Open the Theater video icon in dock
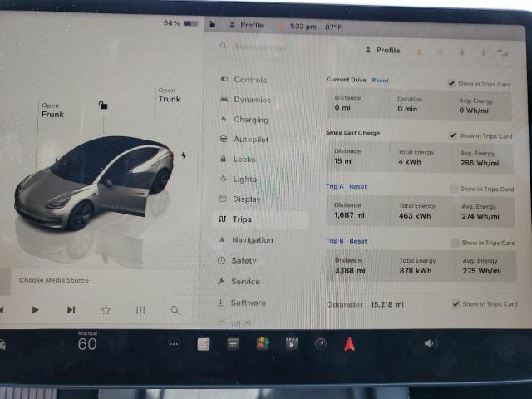Image resolution: width=532 pixels, height=399 pixels. [x=292, y=344]
